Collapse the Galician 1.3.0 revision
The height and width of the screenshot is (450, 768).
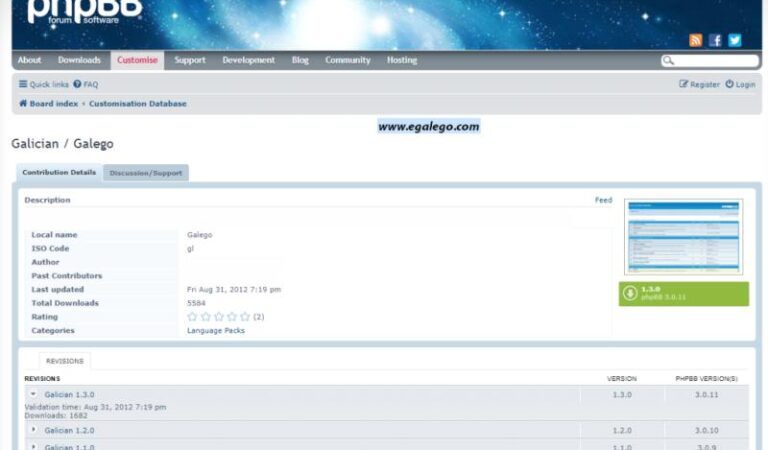click(x=33, y=394)
